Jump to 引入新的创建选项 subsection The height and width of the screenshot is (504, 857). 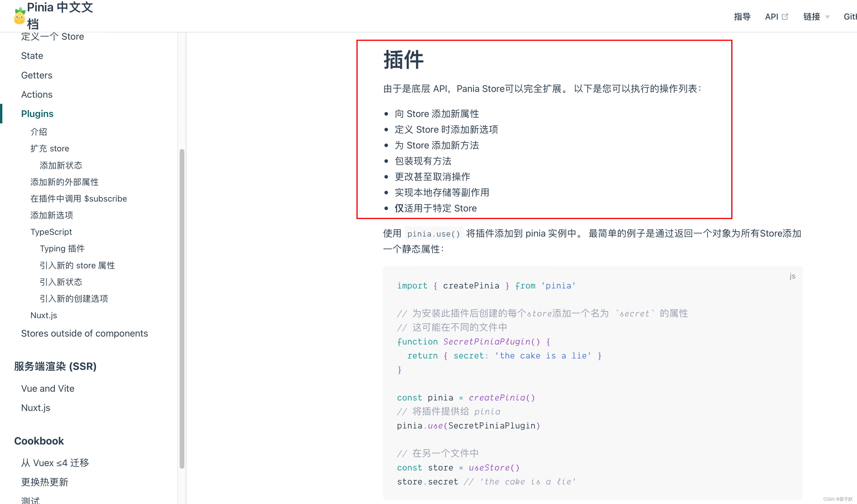[74, 299]
